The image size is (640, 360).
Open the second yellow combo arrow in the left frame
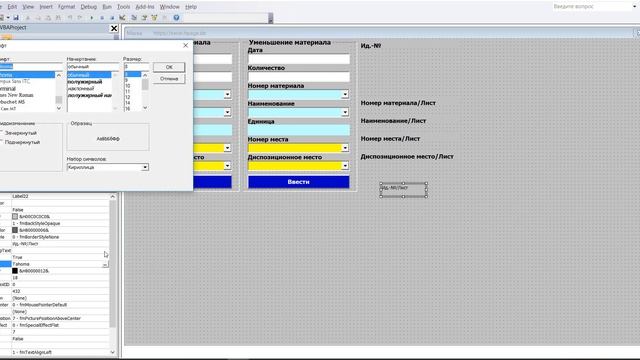coord(227,166)
